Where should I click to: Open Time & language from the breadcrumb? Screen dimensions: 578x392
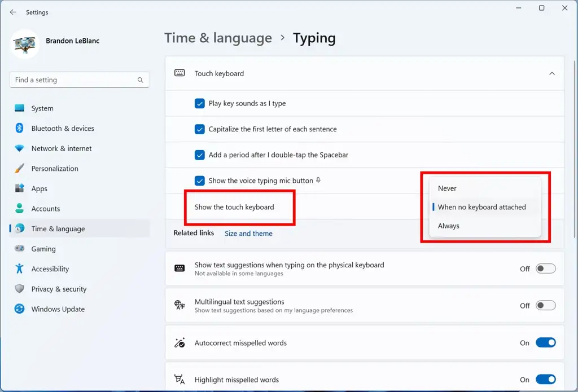pyautogui.click(x=218, y=38)
